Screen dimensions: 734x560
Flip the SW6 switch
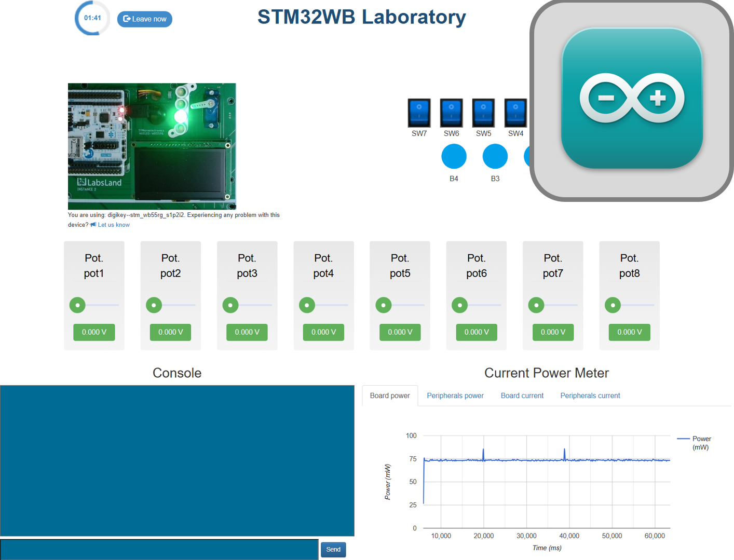point(451,112)
